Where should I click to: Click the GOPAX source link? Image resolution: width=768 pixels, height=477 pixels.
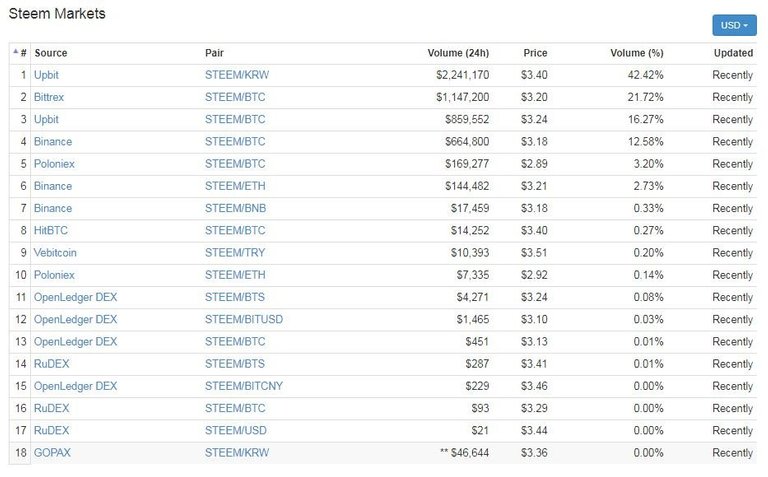(52, 453)
